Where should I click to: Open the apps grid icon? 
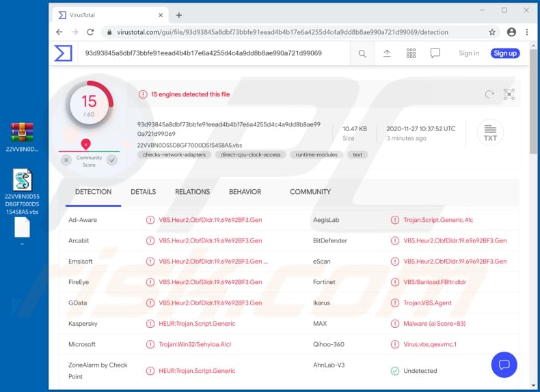tap(411, 53)
